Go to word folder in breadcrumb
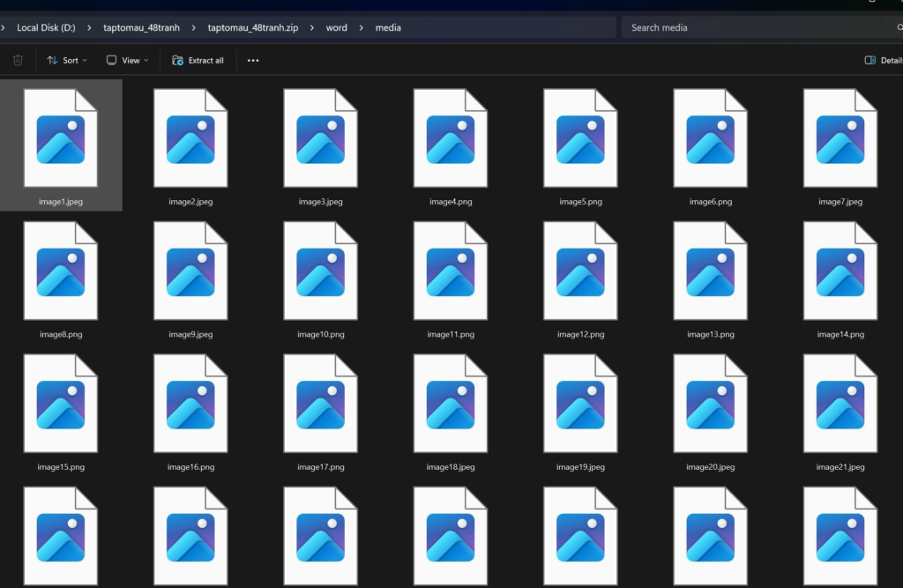 [336, 27]
